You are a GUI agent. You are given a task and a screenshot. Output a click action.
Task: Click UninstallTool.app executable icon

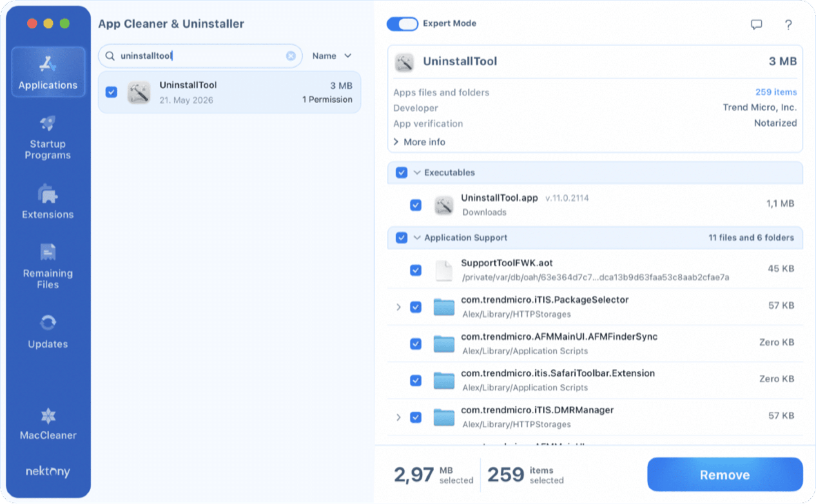click(444, 205)
